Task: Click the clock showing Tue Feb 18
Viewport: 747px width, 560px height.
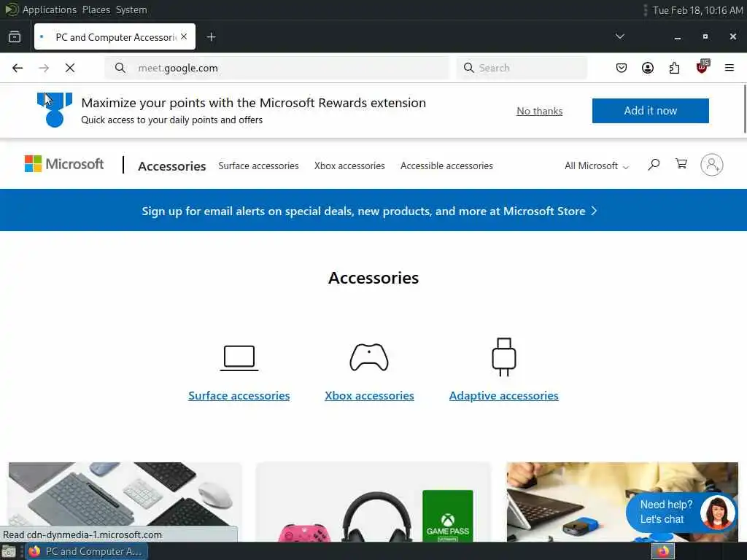Action: pyautogui.click(x=697, y=10)
